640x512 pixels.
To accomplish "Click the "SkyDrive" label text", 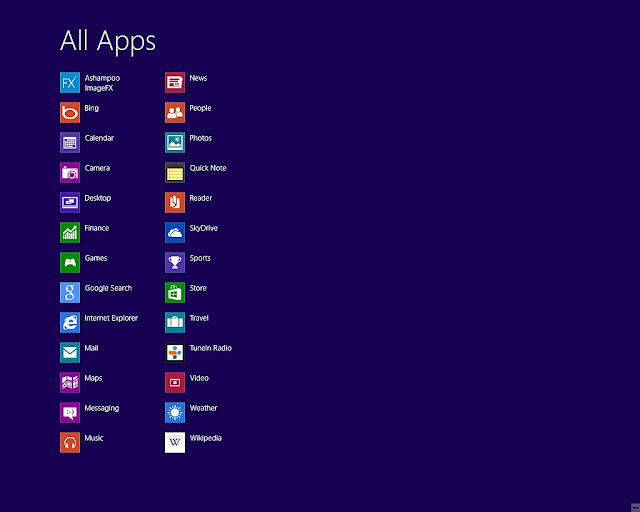I will click(203, 228).
